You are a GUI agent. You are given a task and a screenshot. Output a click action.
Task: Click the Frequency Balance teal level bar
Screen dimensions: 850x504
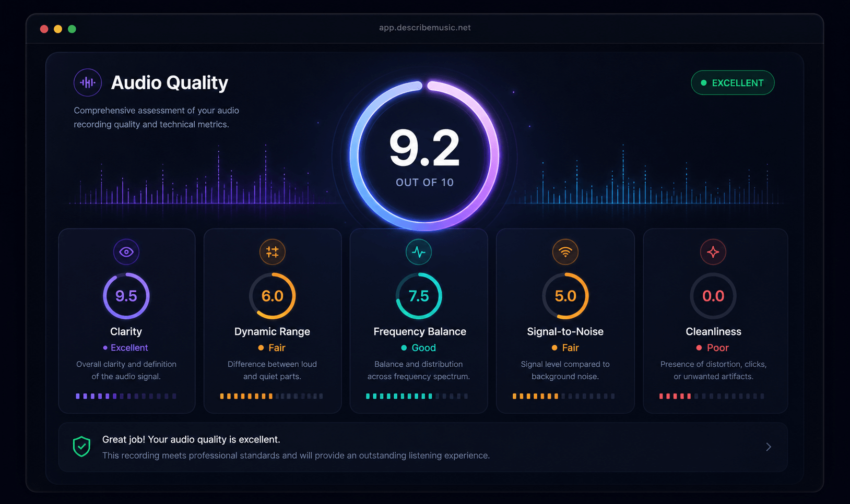[x=417, y=397]
